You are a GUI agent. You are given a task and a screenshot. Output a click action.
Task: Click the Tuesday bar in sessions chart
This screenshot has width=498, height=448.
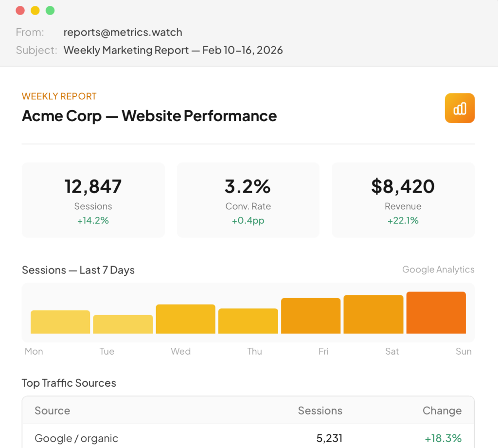click(x=123, y=324)
